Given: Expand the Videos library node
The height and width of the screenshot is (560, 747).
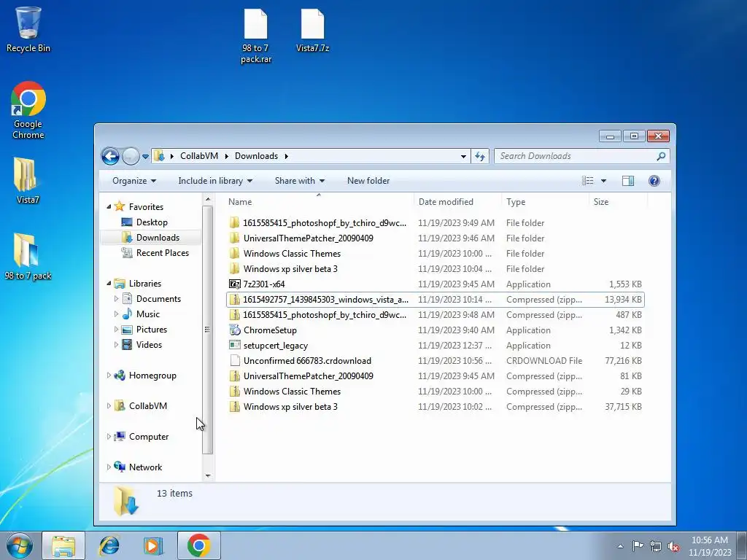Looking at the screenshot, I should tap(116, 345).
